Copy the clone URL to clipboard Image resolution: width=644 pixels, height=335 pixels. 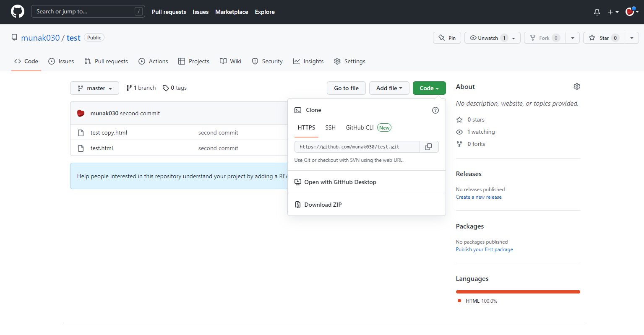(429, 147)
